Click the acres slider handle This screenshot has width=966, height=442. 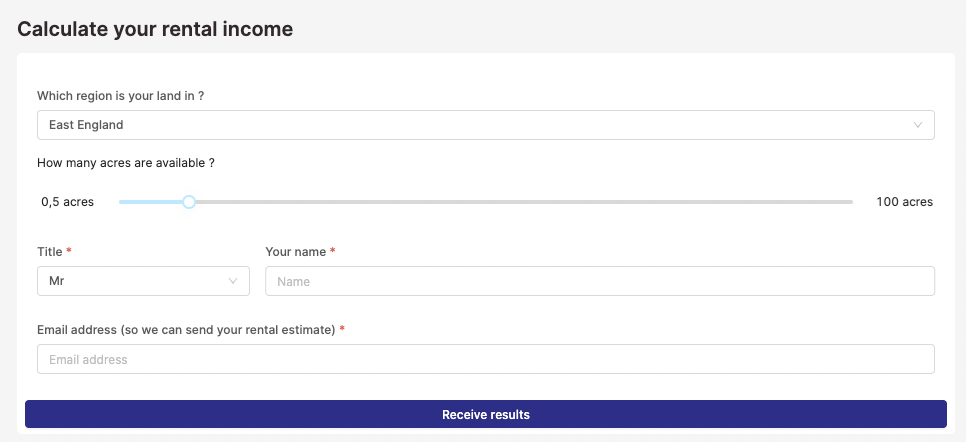pos(189,202)
